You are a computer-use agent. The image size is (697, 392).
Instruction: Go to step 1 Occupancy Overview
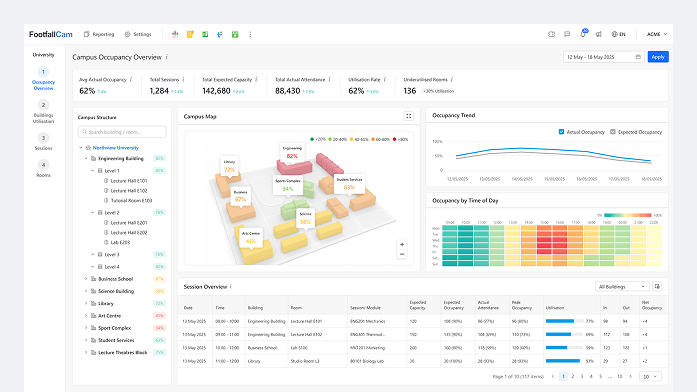tap(43, 79)
